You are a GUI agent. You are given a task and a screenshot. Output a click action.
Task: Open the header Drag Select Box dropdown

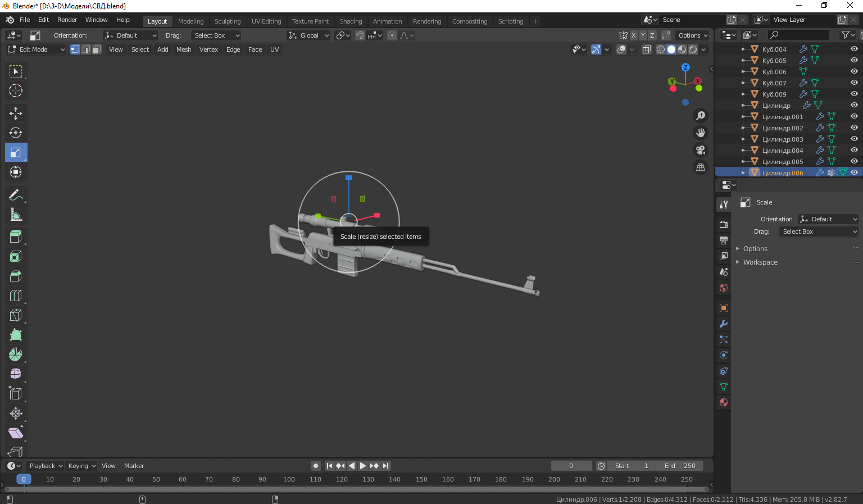click(x=216, y=35)
